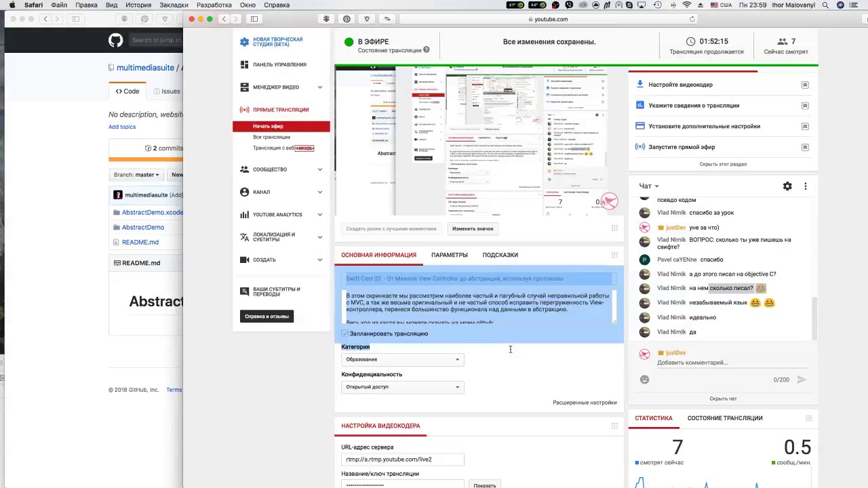Select the Начать эфир sidebar item

pyautogui.click(x=281, y=126)
